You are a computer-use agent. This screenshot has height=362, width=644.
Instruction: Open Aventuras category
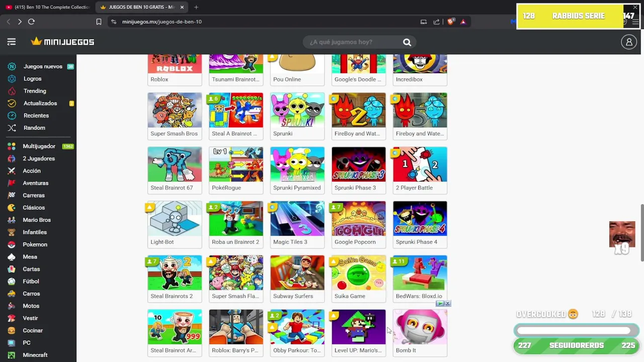[35, 183]
